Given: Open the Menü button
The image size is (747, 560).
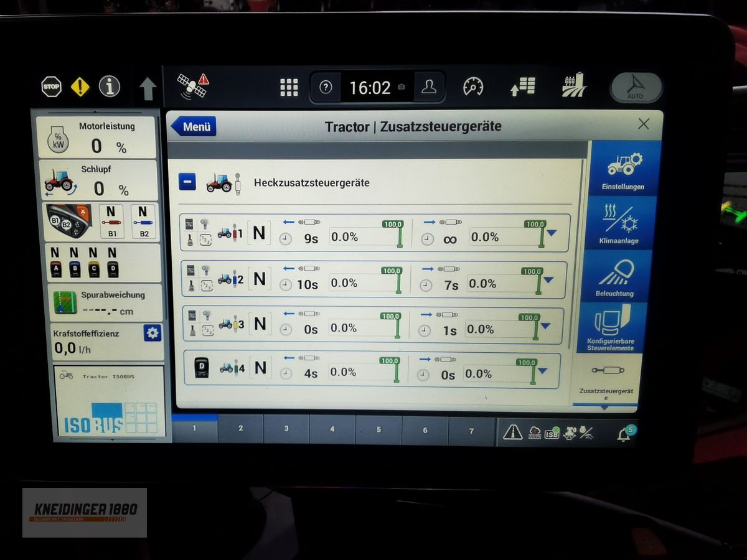Looking at the screenshot, I should [x=194, y=126].
